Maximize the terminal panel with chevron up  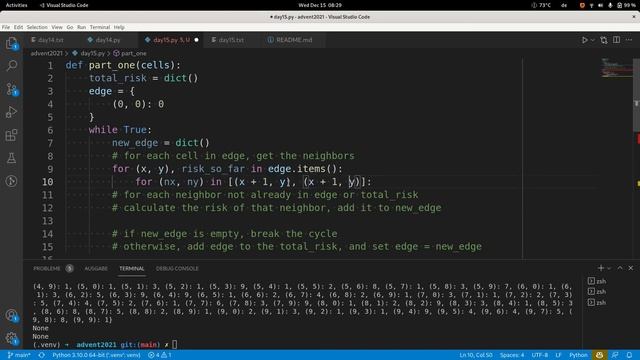tap(620, 268)
